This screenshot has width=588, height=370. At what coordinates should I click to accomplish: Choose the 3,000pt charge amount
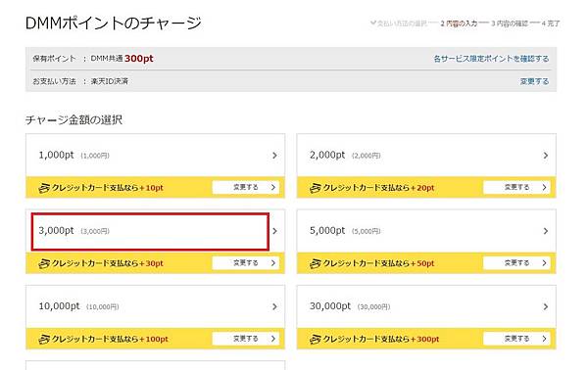tap(155, 231)
